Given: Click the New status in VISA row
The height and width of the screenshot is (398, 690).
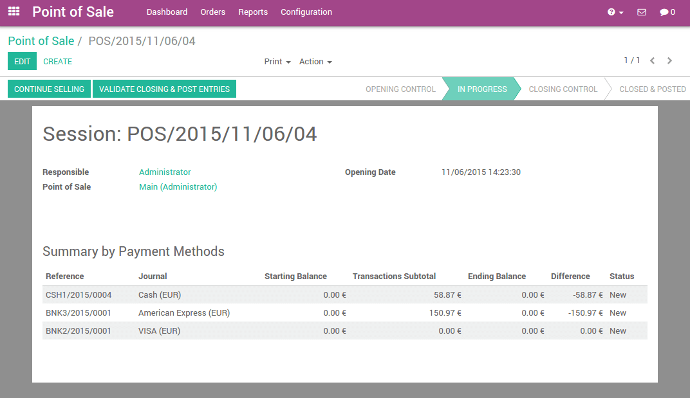Looking at the screenshot, I should [x=617, y=331].
